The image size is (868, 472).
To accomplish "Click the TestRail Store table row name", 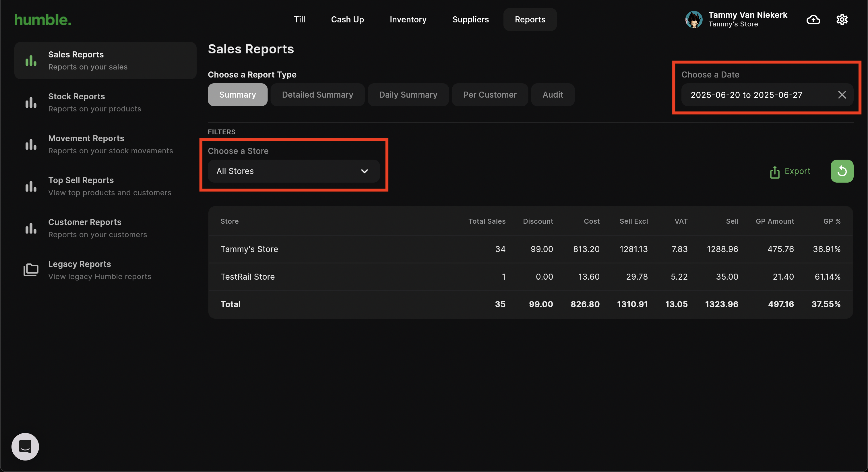I will coord(247,277).
